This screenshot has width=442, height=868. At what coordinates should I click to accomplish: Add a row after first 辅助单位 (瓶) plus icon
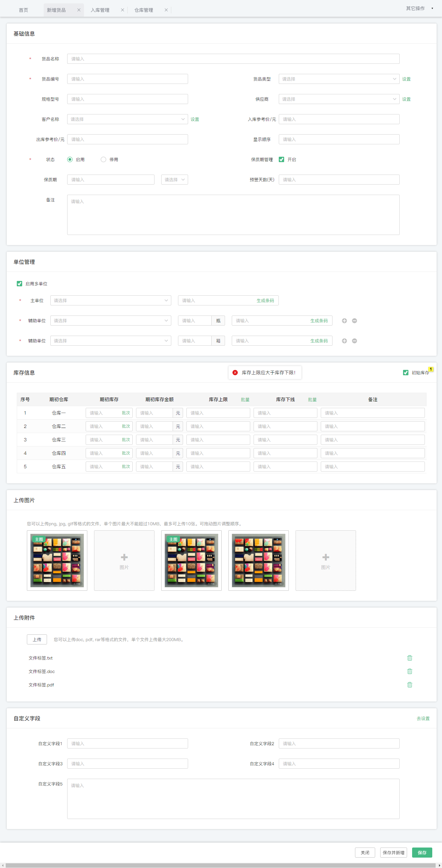pyautogui.click(x=344, y=321)
